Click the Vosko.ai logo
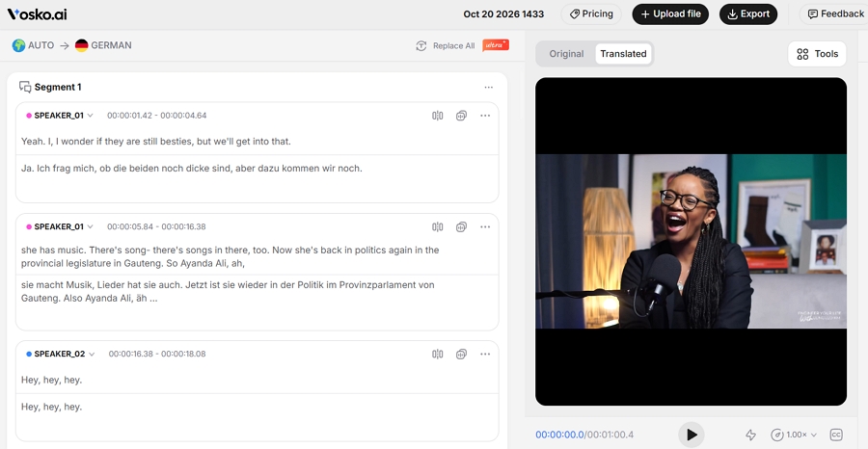Image resolution: width=868 pixels, height=449 pixels. 37,14
